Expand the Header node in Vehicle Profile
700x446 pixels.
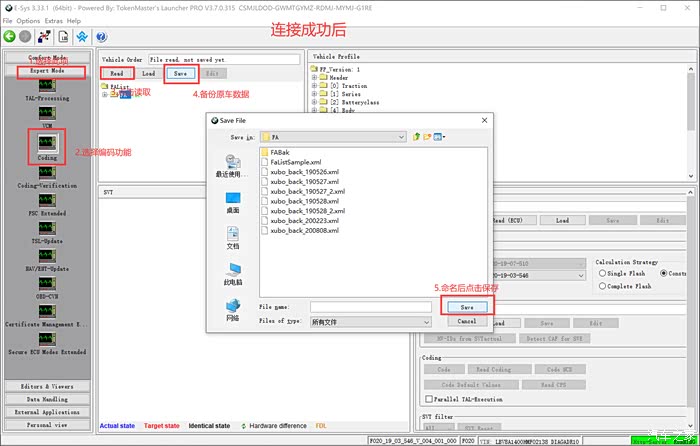click(x=315, y=77)
